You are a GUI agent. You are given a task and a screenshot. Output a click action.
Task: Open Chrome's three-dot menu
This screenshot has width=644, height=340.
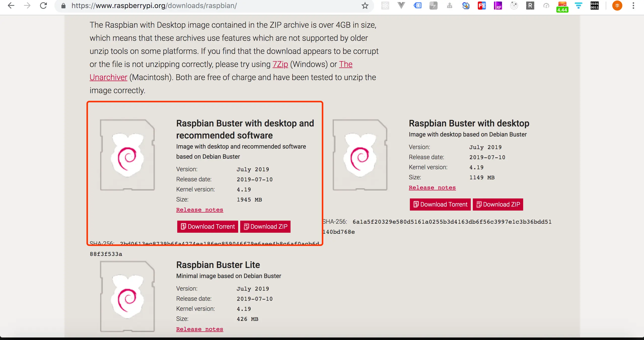pos(633,6)
